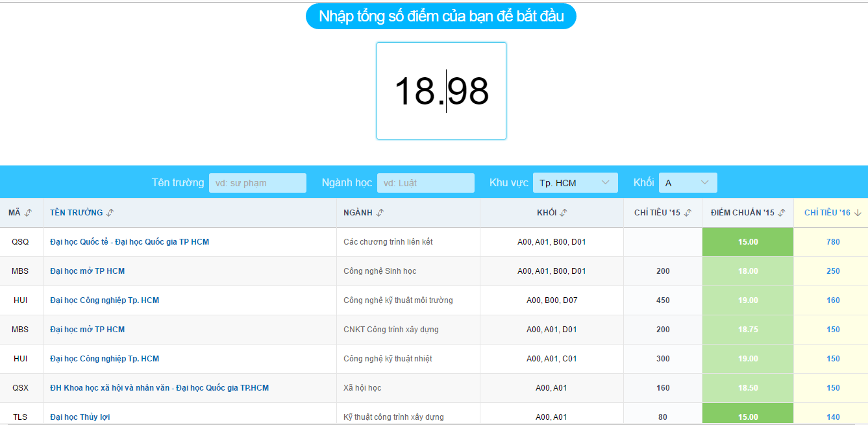Open the Khu vực dropdown showing Tp. HCM
The height and width of the screenshot is (425, 868).
tap(575, 182)
